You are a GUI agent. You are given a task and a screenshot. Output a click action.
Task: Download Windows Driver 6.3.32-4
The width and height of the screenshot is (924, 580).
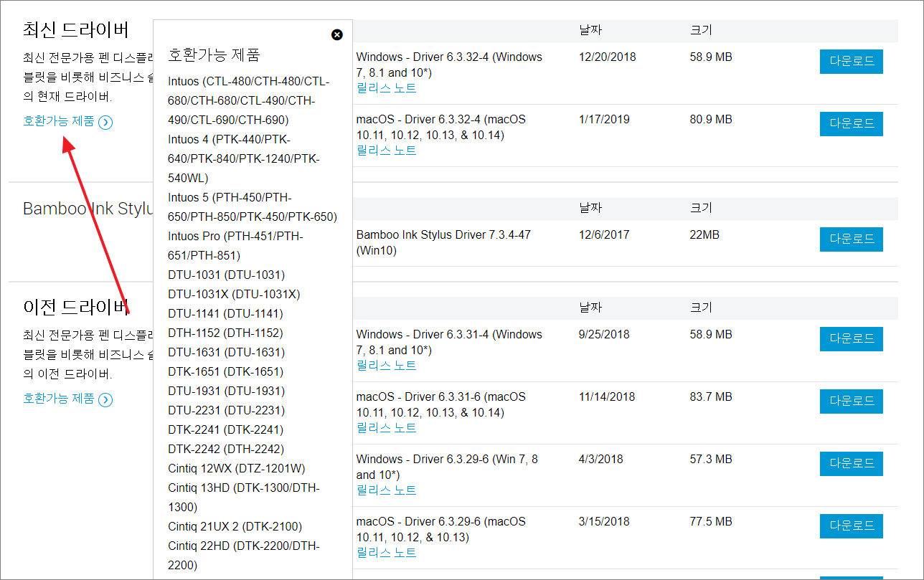click(852, 62)
